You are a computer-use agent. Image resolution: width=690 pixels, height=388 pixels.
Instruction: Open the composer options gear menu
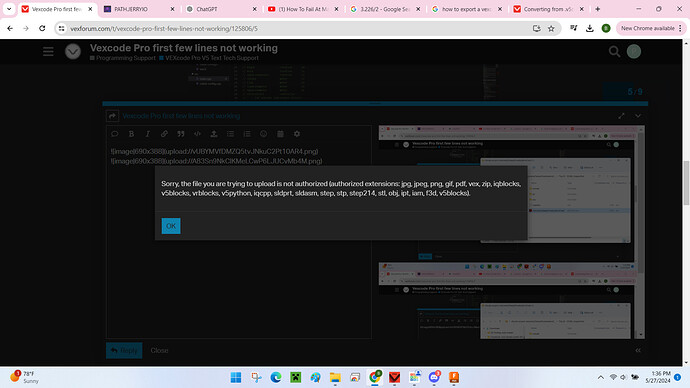click(297, 134)
